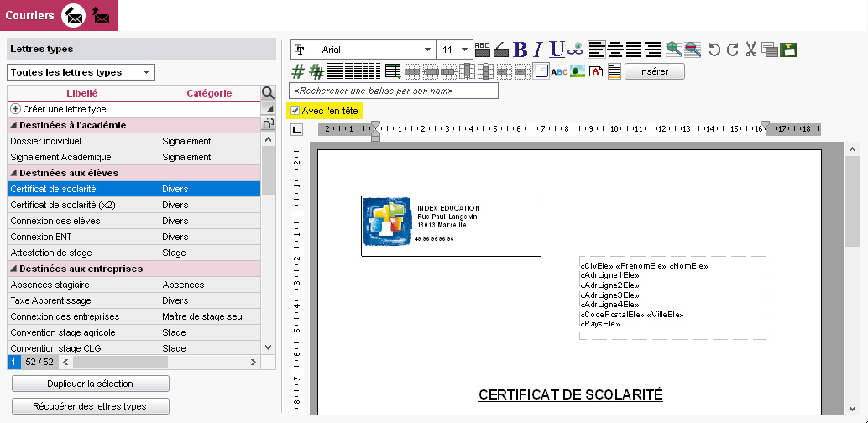
Task: Select the Signalement Académique letter
Action: point(133,157)
